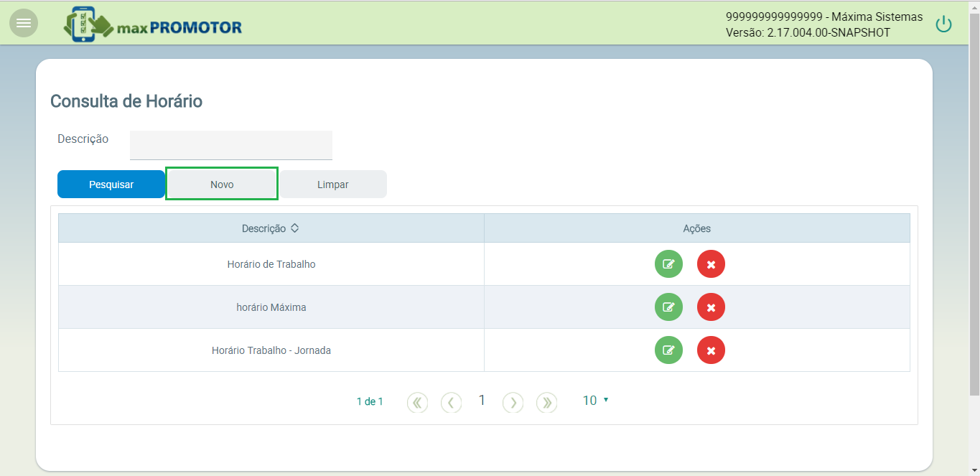The image size is (980, 476).
Task: Delete the Horário Trabalho - Jornada entry
Action: [x=711, y=350]
